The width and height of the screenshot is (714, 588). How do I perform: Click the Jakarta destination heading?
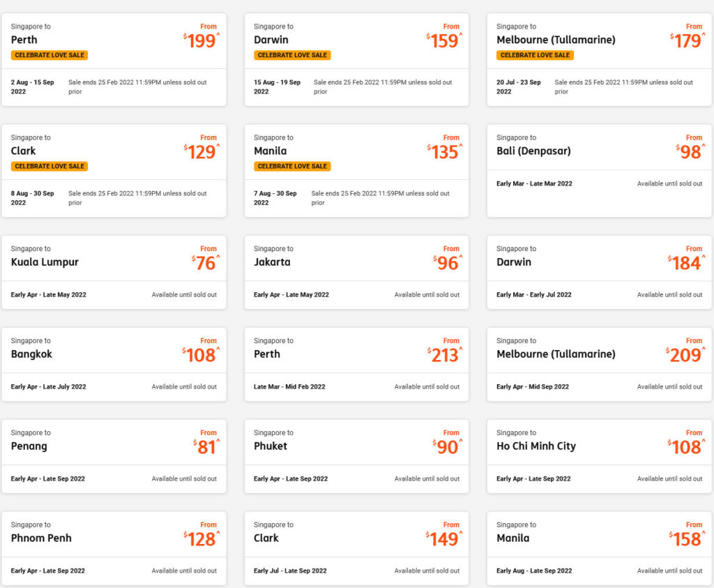(272, 262)
